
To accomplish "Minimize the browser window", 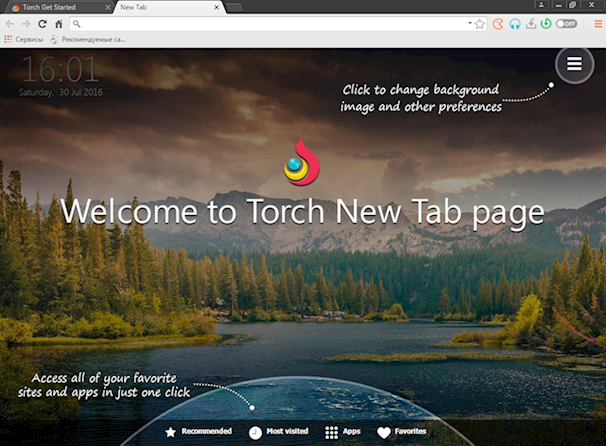I will click(558, 5).
